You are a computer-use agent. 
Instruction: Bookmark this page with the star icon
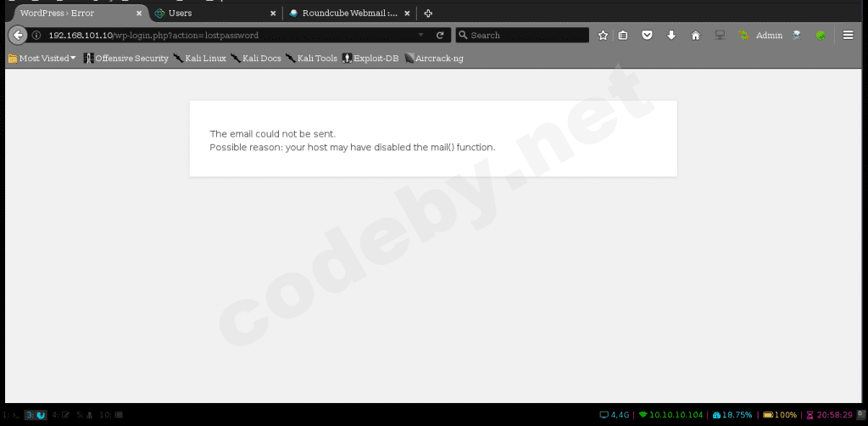[603, 36]
